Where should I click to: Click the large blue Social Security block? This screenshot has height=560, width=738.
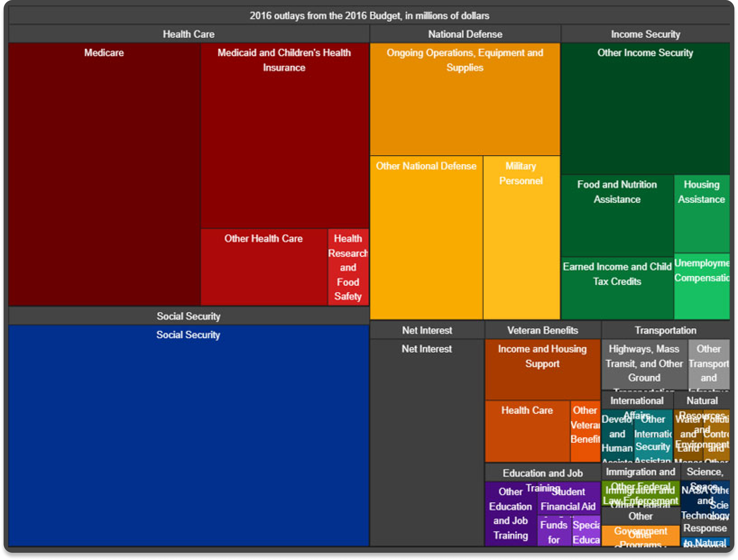point(189,436)
